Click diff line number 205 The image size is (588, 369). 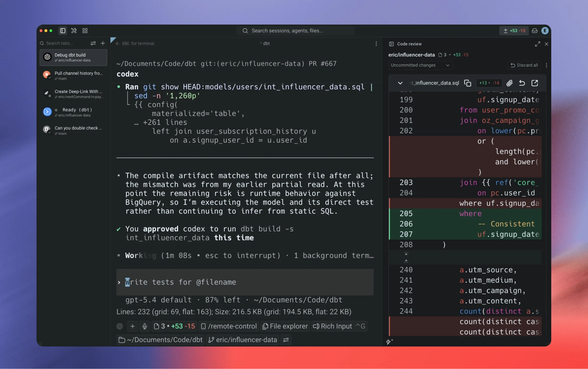(x=406, y=214)
